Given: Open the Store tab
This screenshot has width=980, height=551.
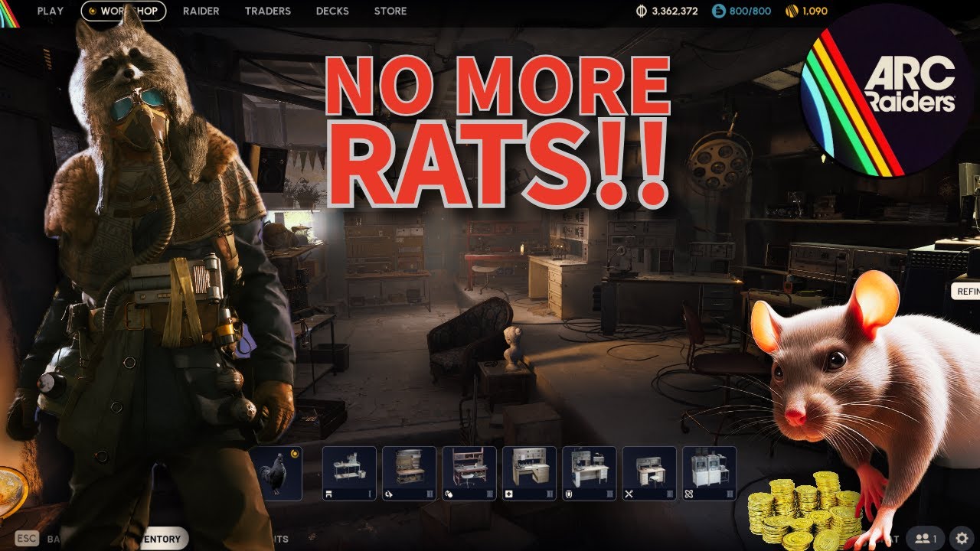Looking at the screenshot, I should [x=390, y=11].
